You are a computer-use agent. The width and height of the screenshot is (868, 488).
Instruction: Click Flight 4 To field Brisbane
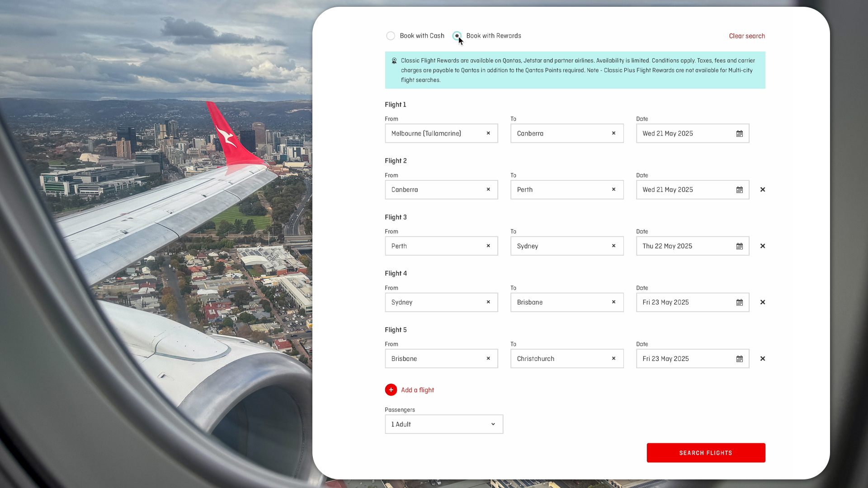tap(567, 302)
